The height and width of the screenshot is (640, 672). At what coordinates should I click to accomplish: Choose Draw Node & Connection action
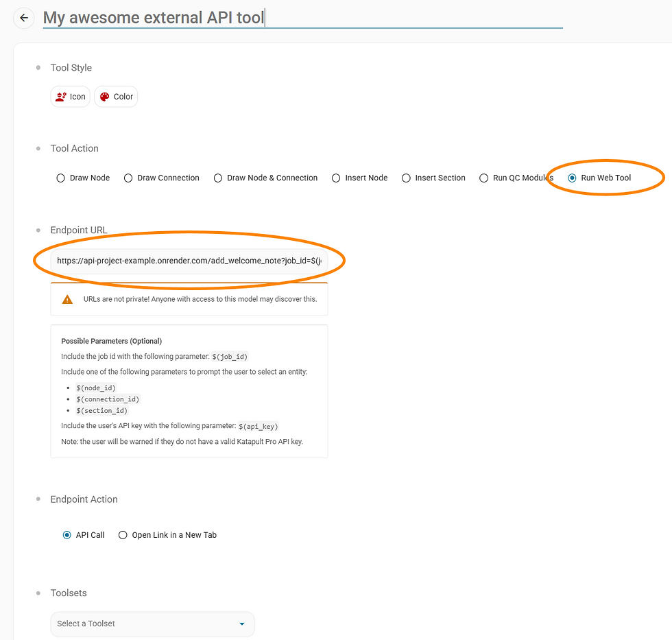point(266,178)
